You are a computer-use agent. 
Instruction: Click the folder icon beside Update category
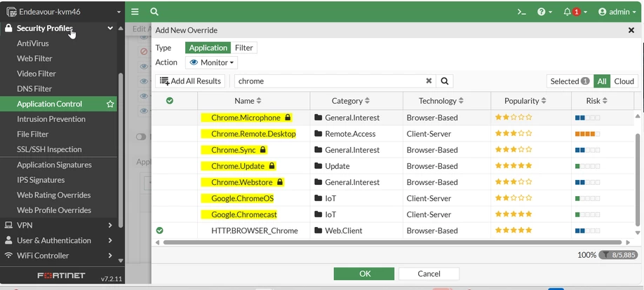tap(318, 166)
